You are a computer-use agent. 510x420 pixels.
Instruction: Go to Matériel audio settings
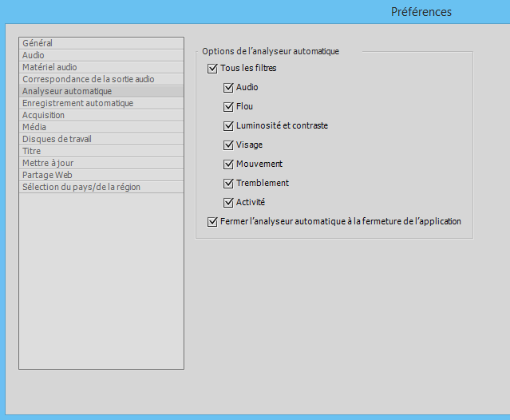tap(49, 67)
